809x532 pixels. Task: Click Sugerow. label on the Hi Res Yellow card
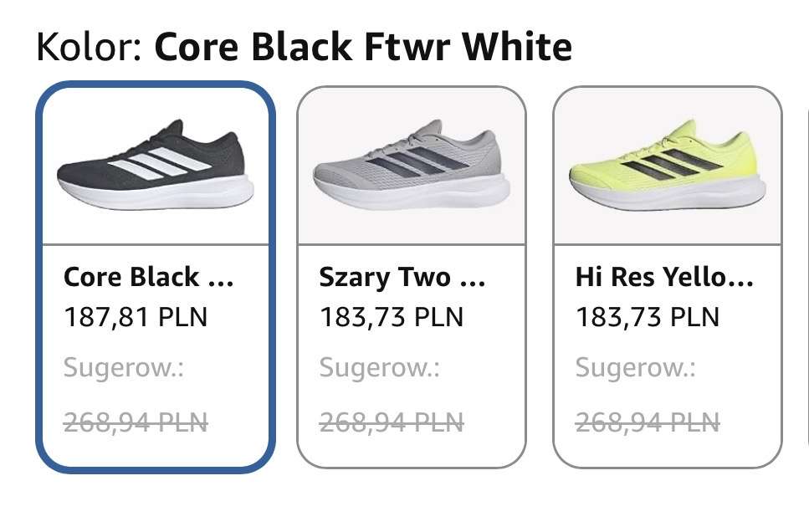click(635, 368)
